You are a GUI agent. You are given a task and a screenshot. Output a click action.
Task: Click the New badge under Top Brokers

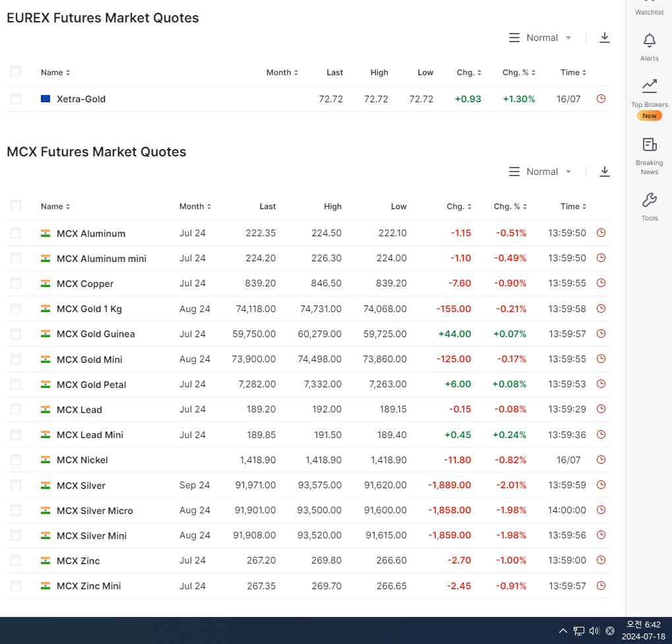650,115
